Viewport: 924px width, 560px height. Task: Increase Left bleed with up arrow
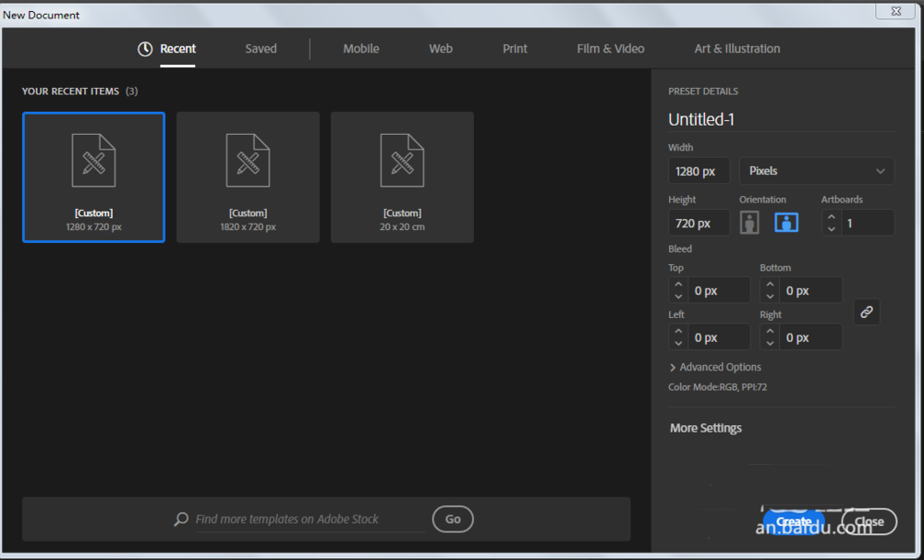point(678,332)
